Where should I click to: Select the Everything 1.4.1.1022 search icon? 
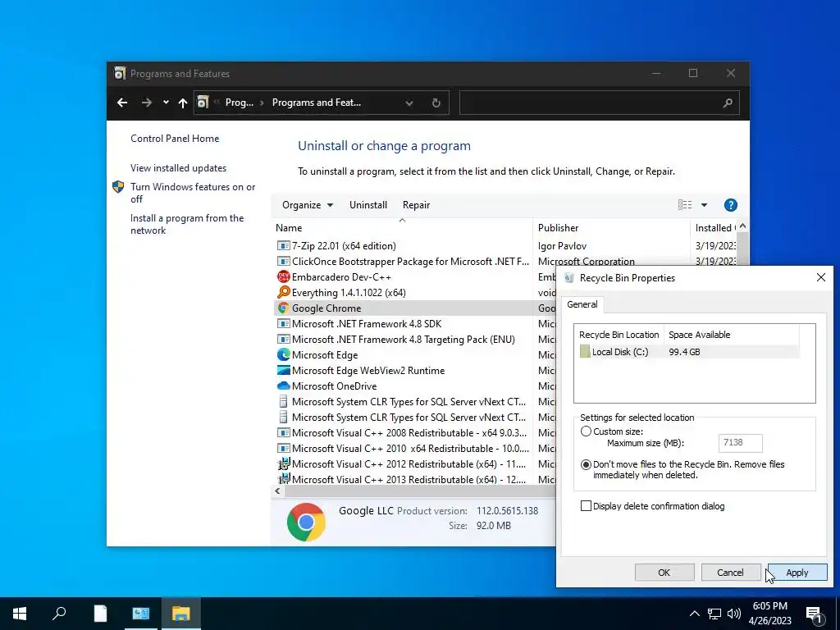coord(283,293)
